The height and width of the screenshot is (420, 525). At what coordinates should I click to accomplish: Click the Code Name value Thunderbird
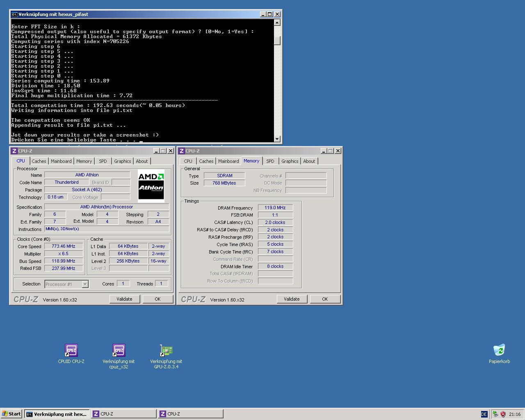pos(66,182)
